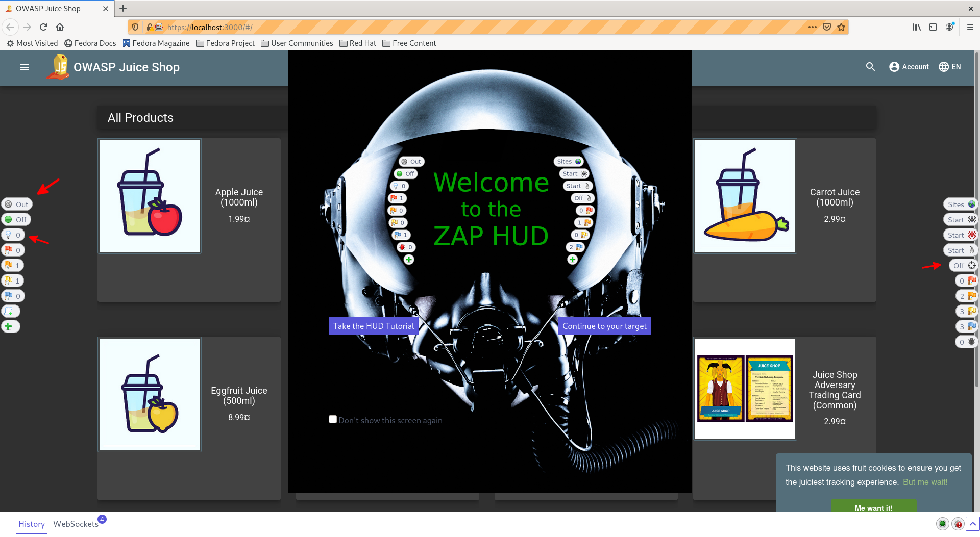Start the Active Scan flame tool
This screenshot has height=537, width=980.
(x=961, y=250)
